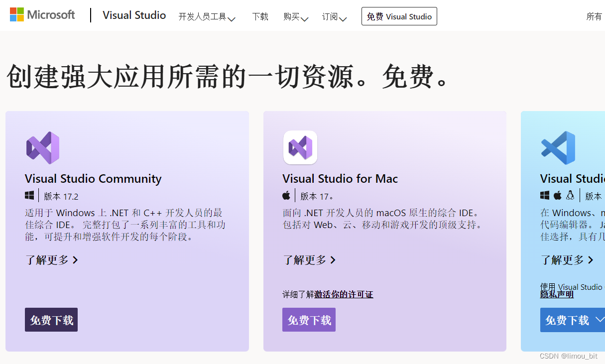This screenshot has height=364, width=605.
Task: Click the Visual Studio for Mac logo
Action: pyautogui.click(x=300, y=147)
